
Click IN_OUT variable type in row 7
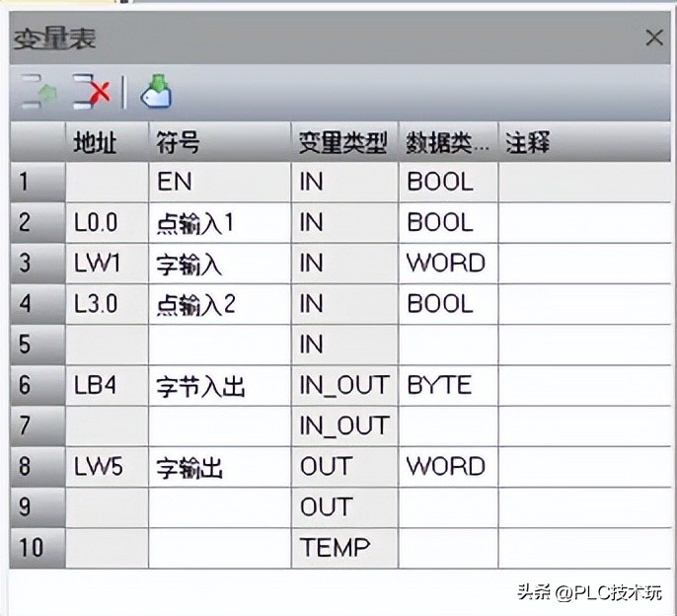click(344, 425)
